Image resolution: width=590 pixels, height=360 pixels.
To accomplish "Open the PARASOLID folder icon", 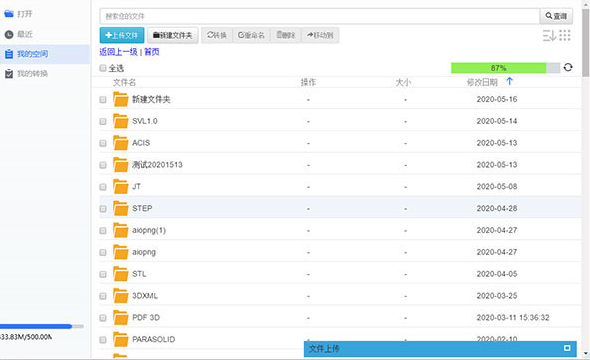I will coord(121,339).
